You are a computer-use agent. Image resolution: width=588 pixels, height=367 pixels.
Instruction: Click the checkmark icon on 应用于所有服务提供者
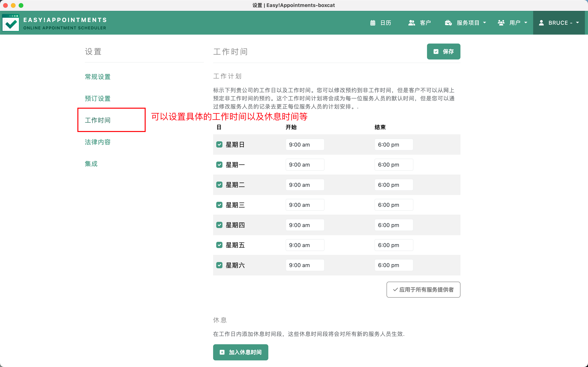(395, 290)
